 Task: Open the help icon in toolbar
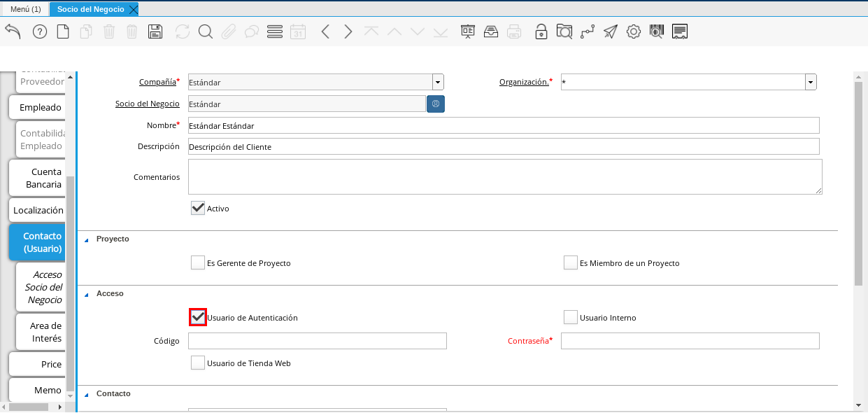(40, 31)
